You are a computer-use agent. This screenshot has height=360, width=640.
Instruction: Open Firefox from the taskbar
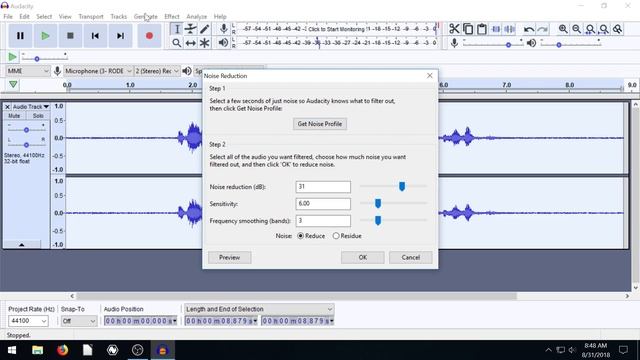(62, 350)
